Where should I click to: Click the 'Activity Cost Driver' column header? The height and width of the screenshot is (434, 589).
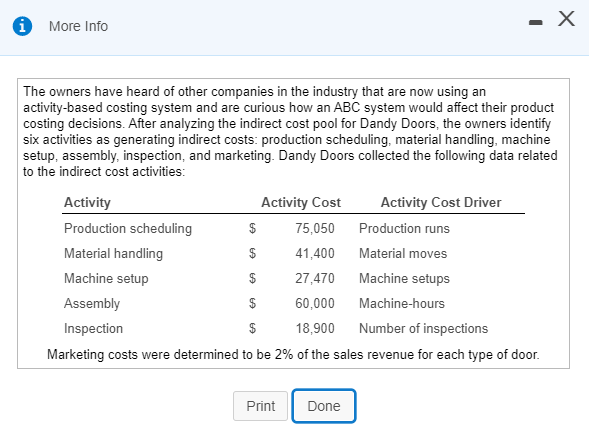tap(441, 202)
